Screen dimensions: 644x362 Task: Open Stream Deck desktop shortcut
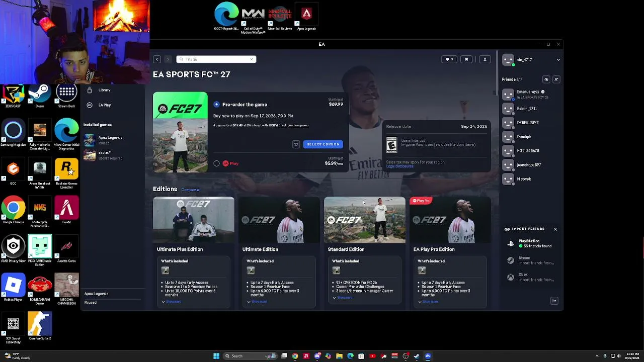click(66, 96)
